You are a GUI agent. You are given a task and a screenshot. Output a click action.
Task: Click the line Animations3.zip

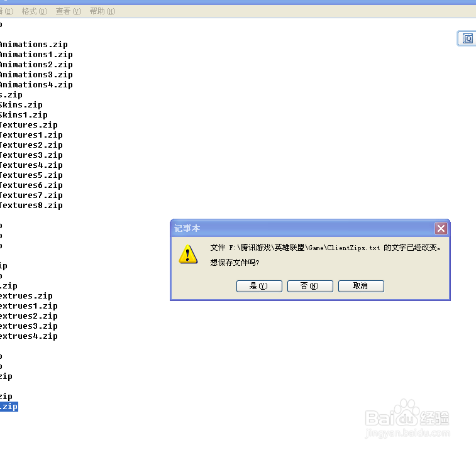tap(36, 75)
